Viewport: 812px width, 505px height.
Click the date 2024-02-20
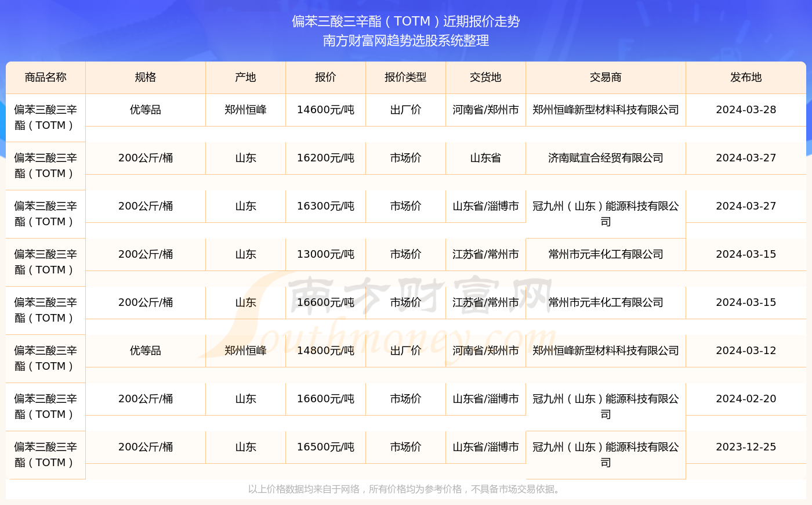pyautogui.click(x=746, y=399)
